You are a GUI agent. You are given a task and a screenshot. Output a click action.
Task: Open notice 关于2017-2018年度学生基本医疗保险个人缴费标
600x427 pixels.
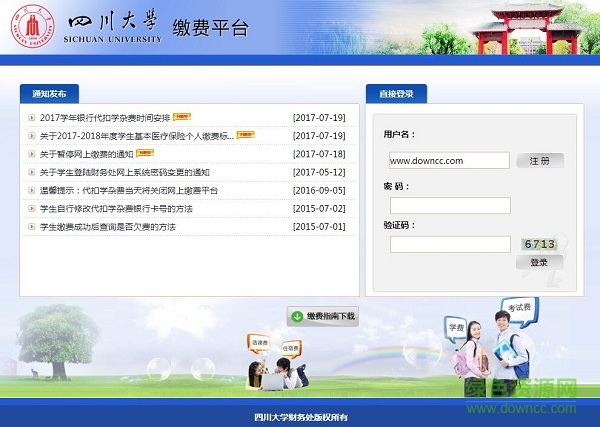coord(137,136)
